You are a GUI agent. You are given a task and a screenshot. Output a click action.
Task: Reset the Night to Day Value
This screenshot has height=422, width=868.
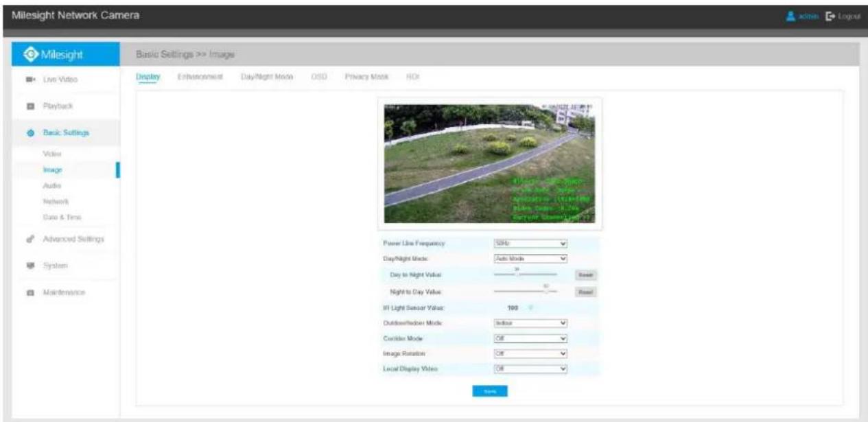(x=585, y=291)
